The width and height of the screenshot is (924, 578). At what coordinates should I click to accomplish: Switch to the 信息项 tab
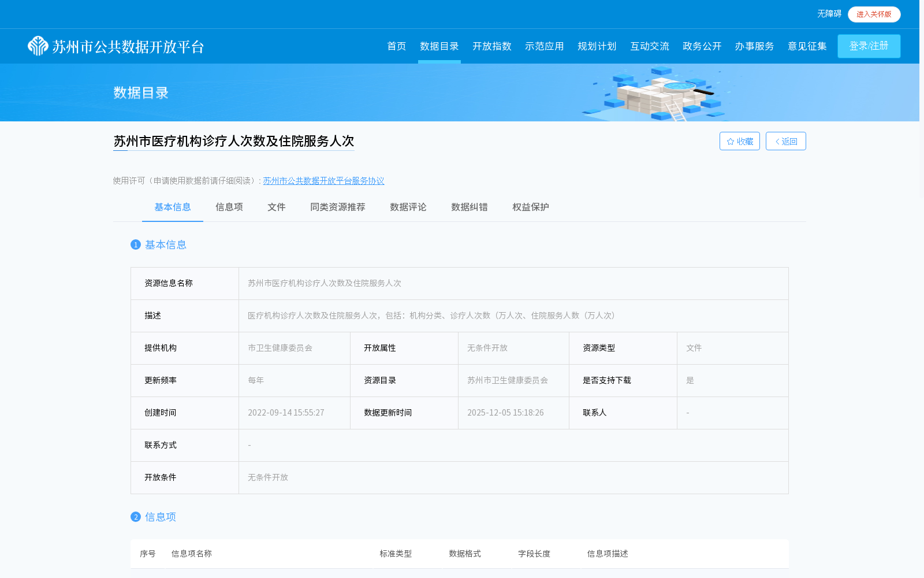tap(229, 207)
